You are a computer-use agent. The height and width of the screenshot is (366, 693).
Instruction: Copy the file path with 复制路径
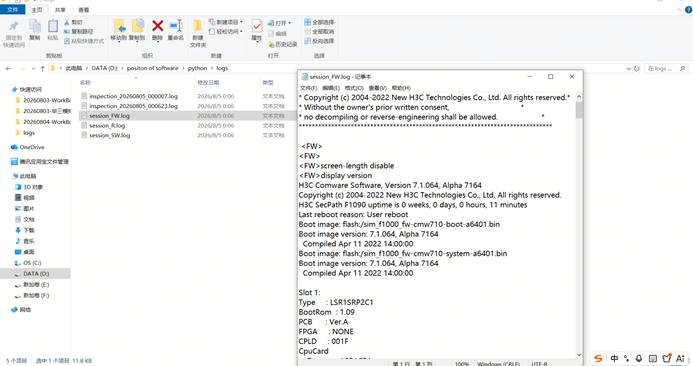tap(79, 31)
